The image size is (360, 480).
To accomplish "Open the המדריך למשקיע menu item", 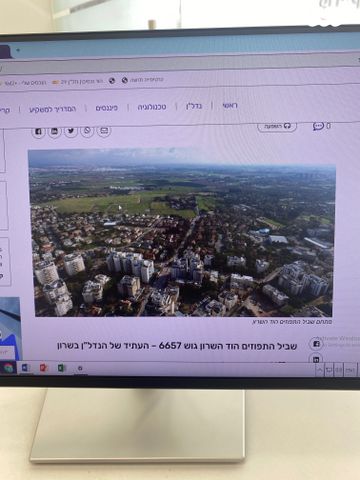I will pos(53,109).
